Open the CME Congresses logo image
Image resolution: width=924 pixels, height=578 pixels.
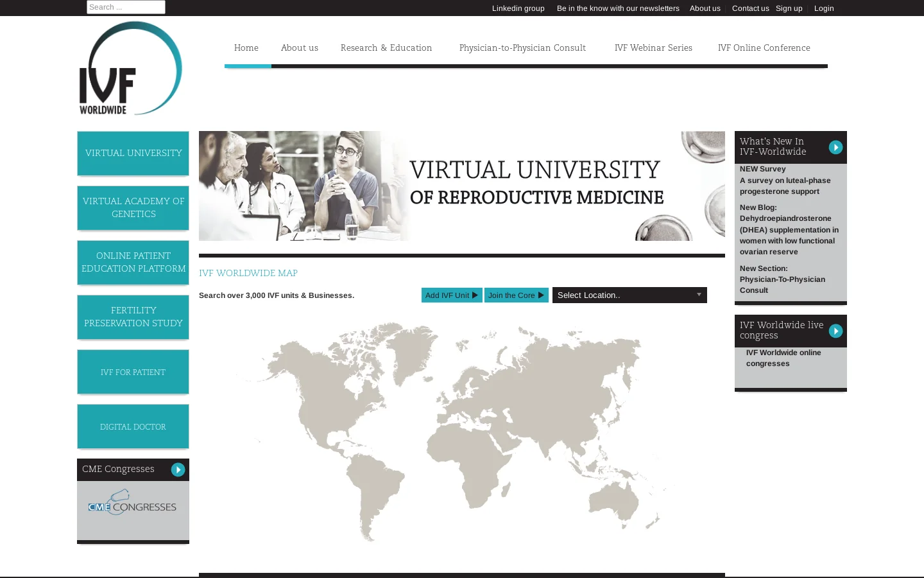132,503
